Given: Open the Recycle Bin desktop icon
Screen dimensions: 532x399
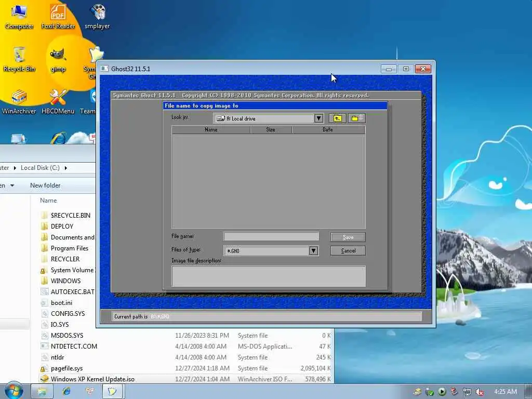Looking at the screenshot, I should click(19, 59).
